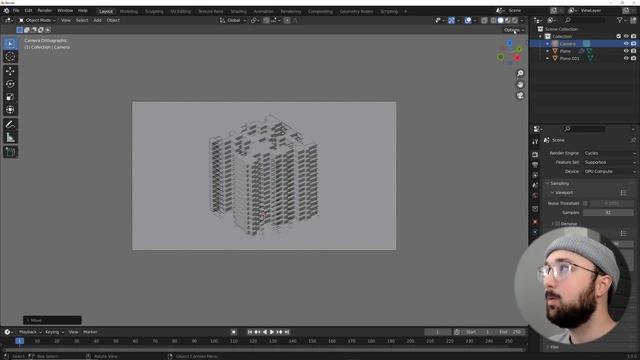Click the Scene Collection icon in outliner
Viewport: 640px width, 360px height.
point(540,29)
